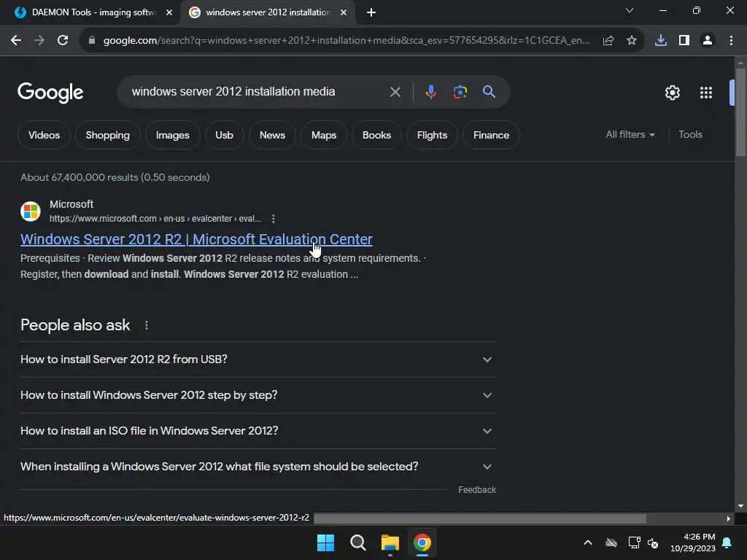
Task: Click the address bar URL
Action: click(x=347, y=41)
